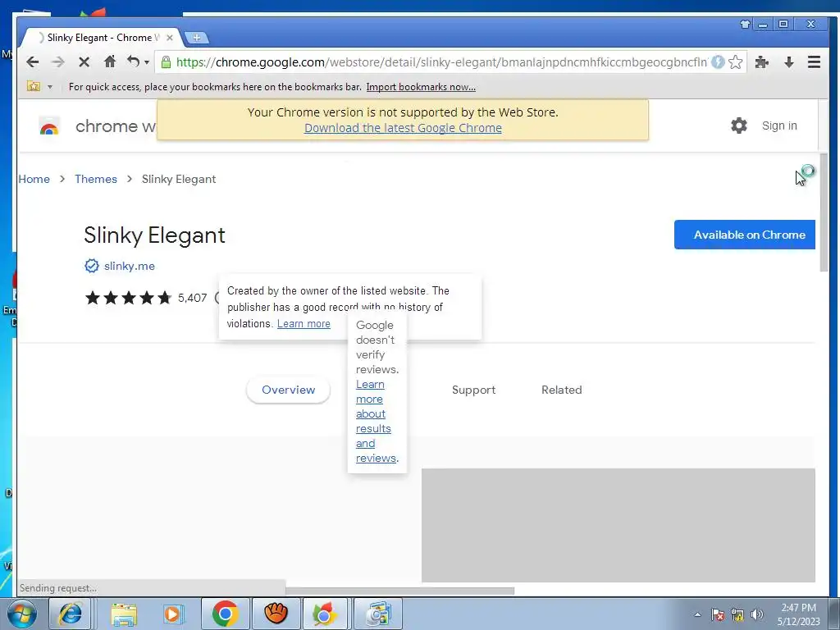Open Web Store settings gear
The height and width of the screenshot is (630, 840).
(x=739, y=126)
